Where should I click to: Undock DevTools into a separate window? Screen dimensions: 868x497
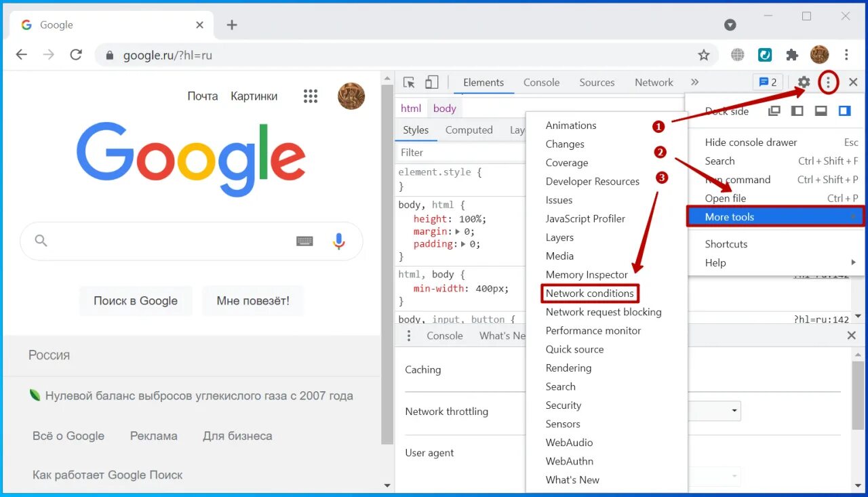tap(774, 111)
